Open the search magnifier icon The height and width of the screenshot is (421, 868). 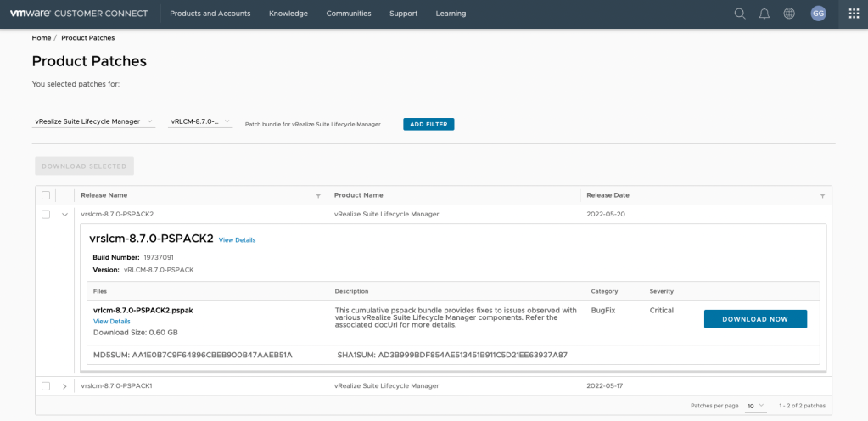tap(740, 14)
